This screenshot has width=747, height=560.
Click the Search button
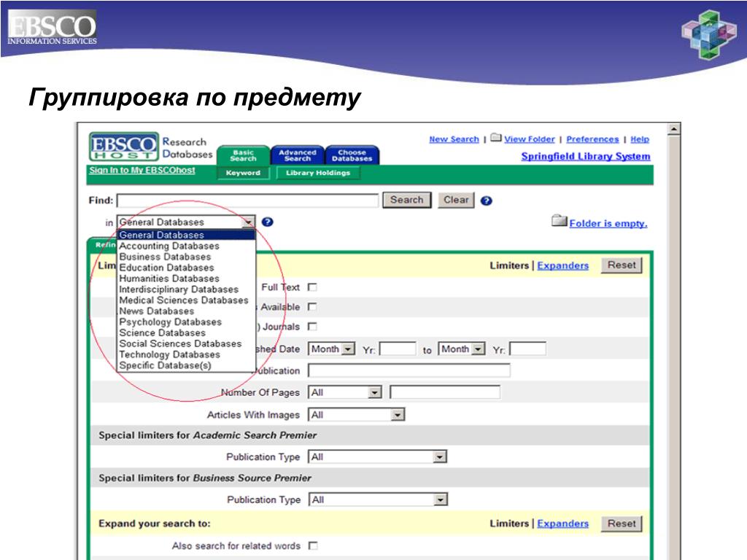[407, 200]
